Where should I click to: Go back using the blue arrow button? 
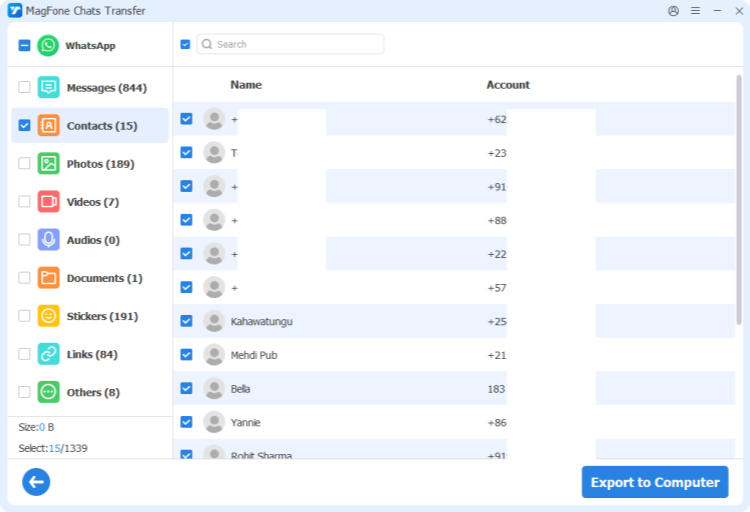[x=36, y=482]
